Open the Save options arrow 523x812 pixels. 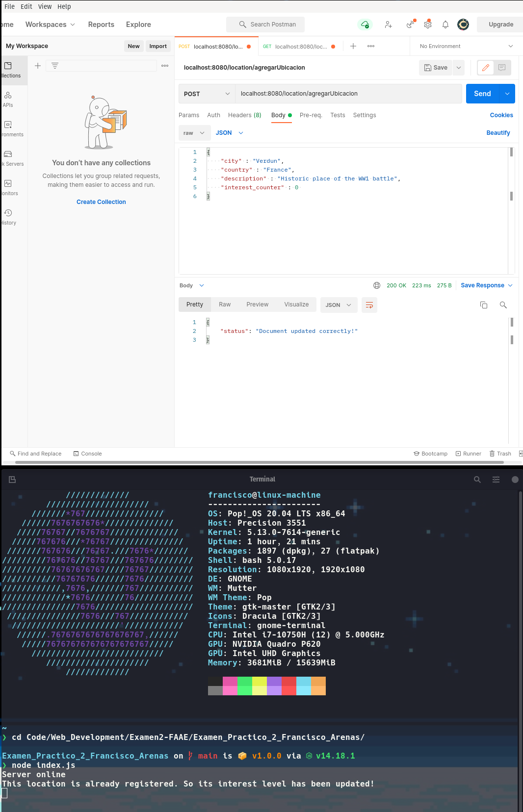click(x=459, y=68)
